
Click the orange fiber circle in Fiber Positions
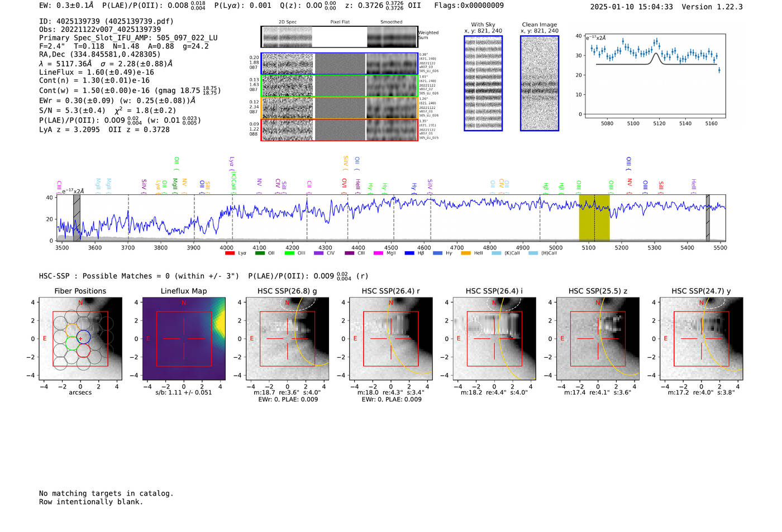[73, 330]
